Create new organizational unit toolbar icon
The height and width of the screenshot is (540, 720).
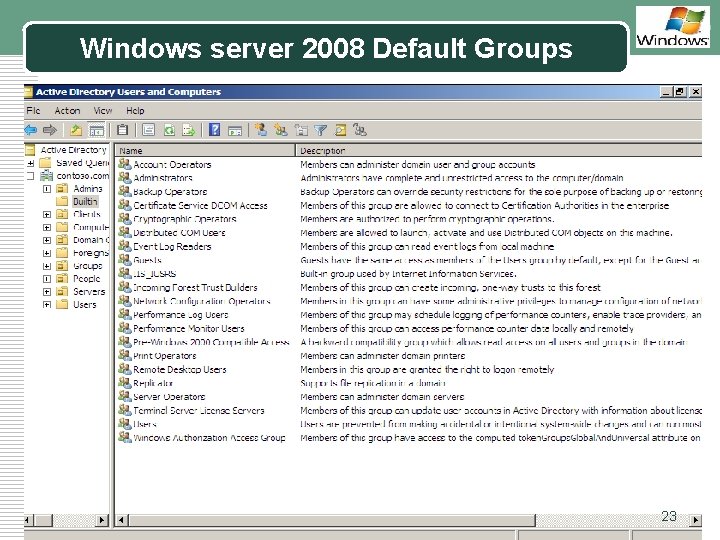[301, 130]
